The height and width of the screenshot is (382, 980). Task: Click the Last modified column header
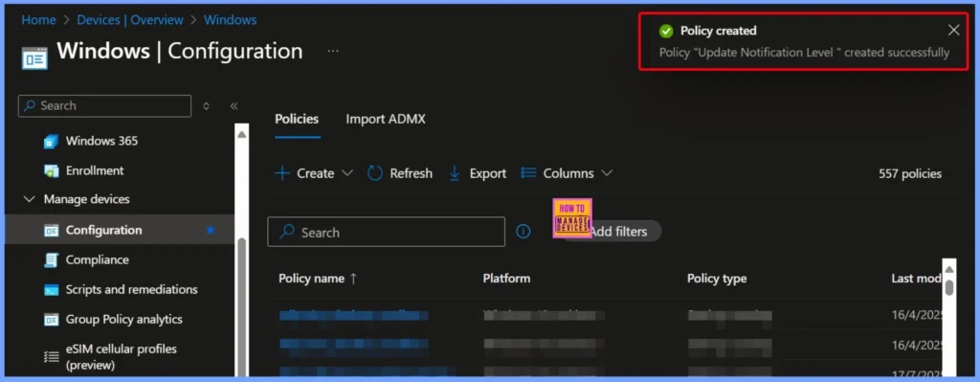916,279
